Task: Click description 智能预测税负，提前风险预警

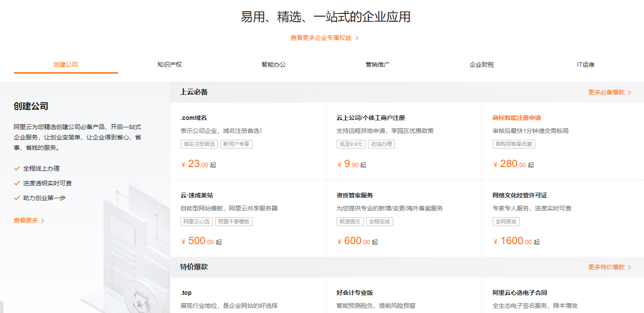Action: (x=376, y=306)
